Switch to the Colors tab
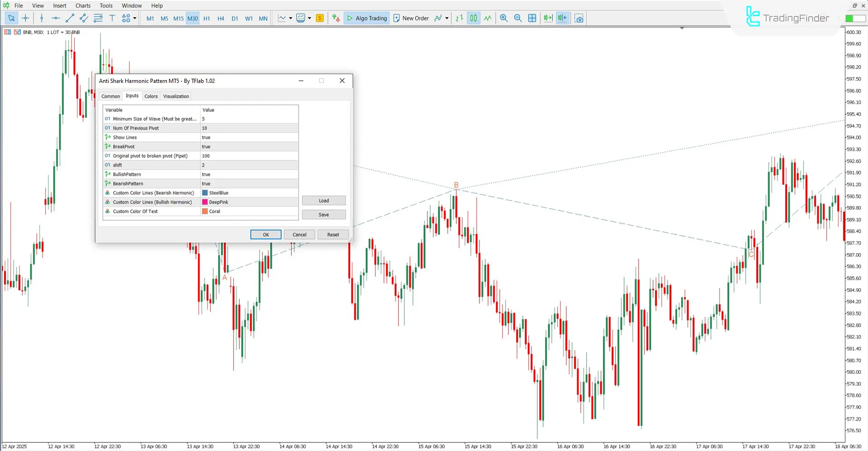 tap(151, 96)
